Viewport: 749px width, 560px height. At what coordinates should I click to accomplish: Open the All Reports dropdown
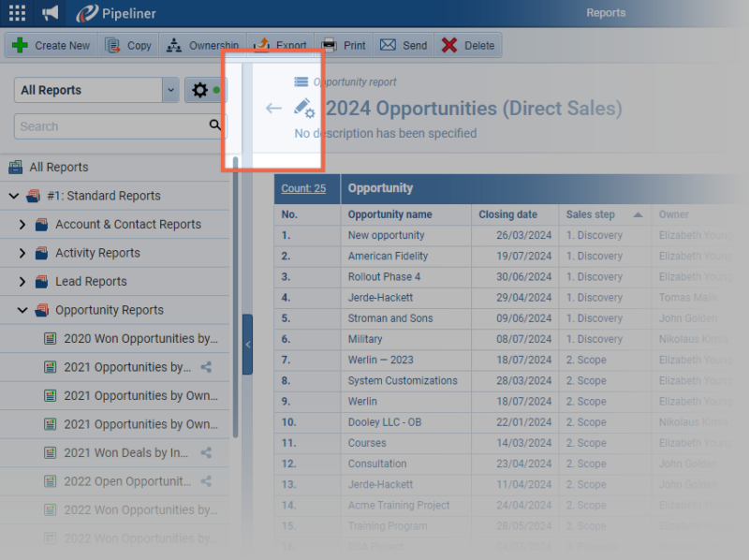tap(171, 89)
